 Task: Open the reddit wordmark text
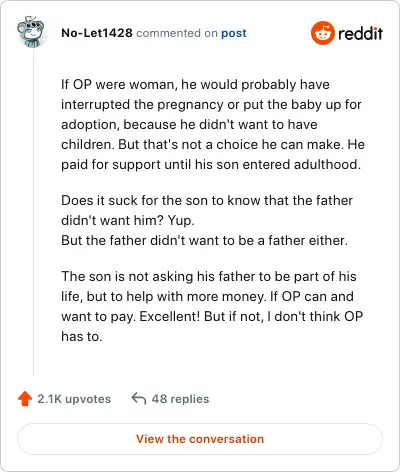pyautogui.click(x=360, y=33)
